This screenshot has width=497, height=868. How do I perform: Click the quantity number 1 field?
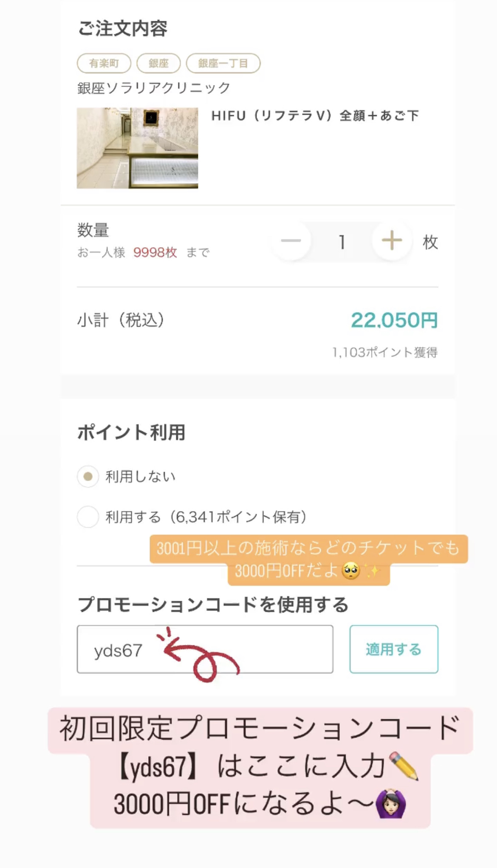click(342, 242)
